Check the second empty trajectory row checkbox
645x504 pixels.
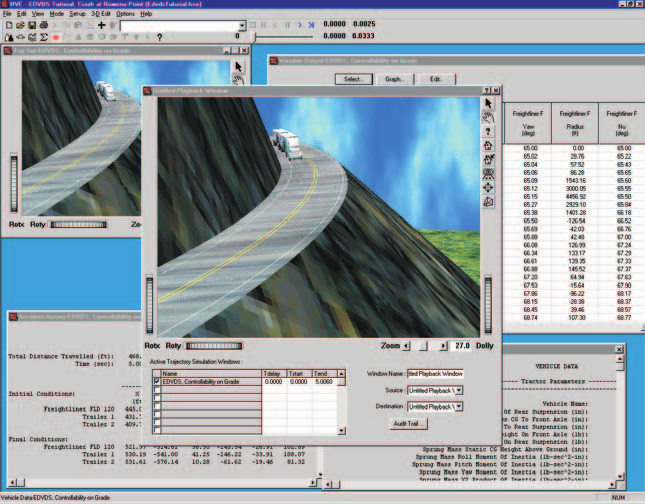(x=156, y=398)
